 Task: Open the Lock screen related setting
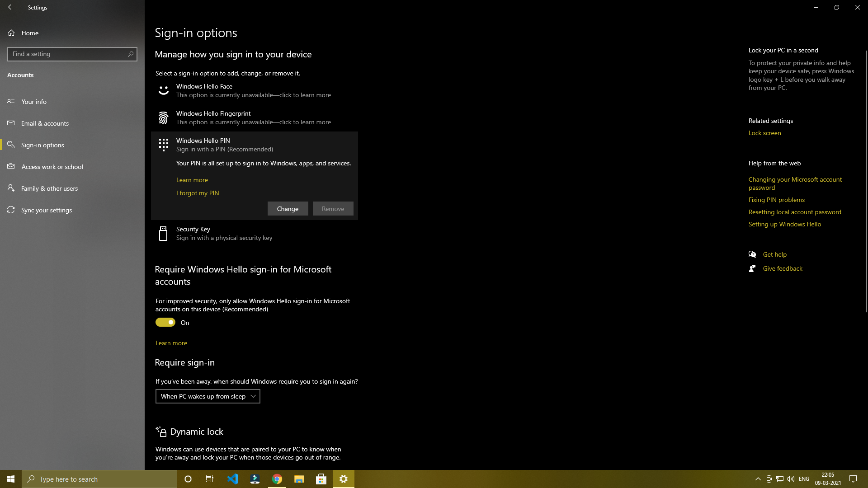point(765,133)
